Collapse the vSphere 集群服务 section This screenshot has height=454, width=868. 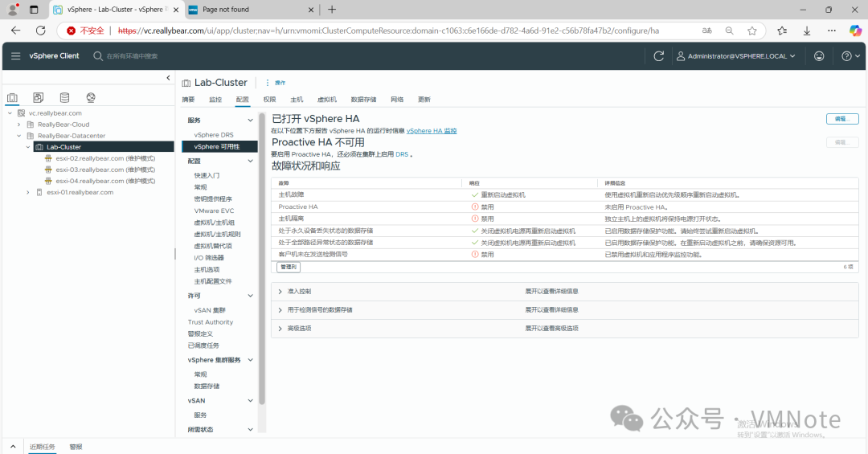click(250, 360)
